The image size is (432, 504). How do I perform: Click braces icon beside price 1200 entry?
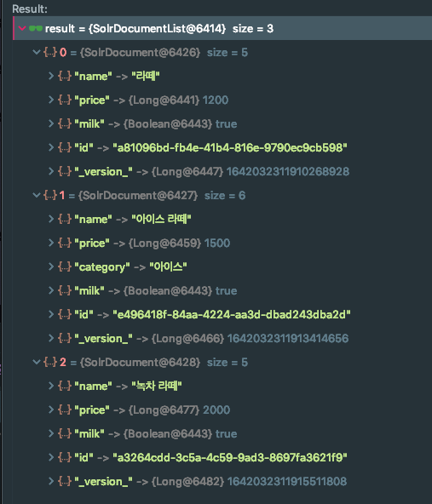pos(65,100)
